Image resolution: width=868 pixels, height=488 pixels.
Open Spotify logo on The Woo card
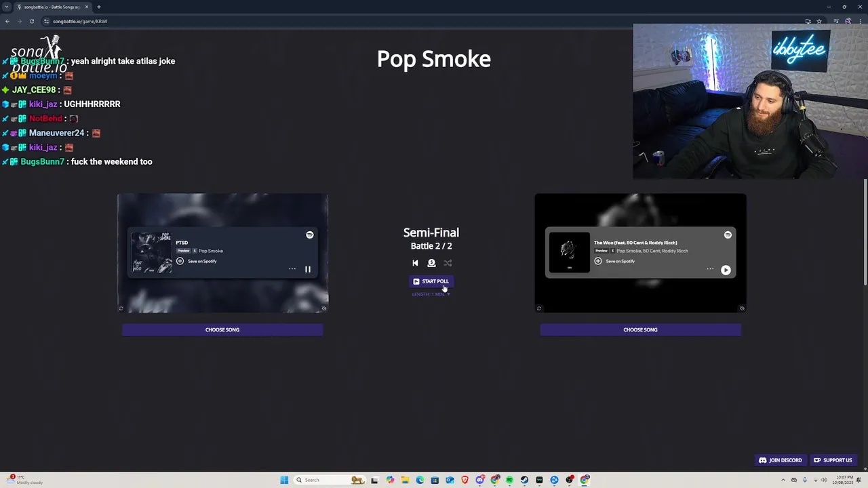(728, 235)
